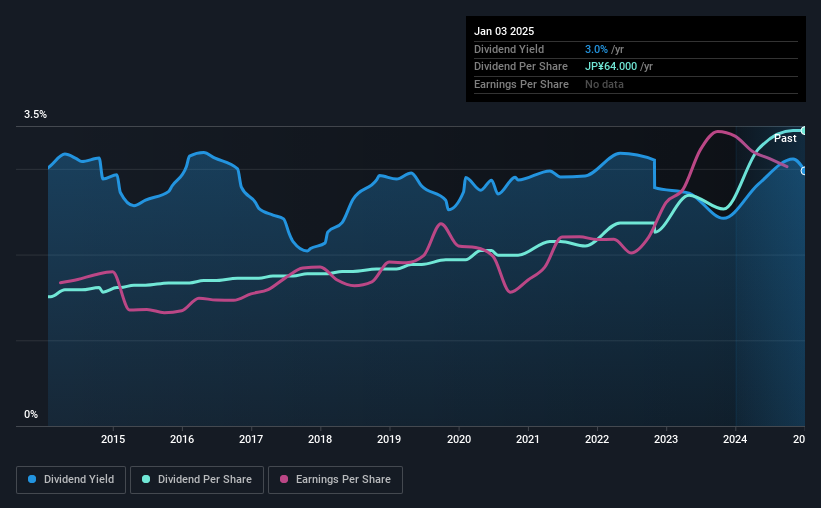Select the 2015 x-axis label

(113, 439)
